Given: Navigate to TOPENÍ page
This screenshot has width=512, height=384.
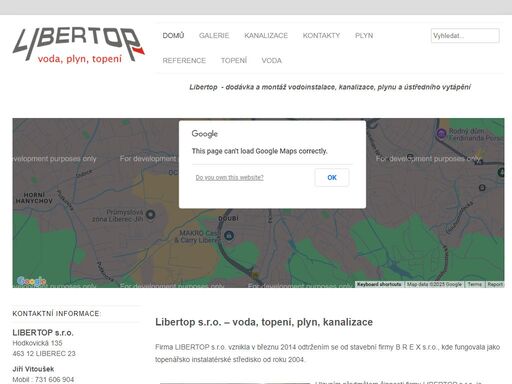Looking at the screenshot, I should click(234, 60).
